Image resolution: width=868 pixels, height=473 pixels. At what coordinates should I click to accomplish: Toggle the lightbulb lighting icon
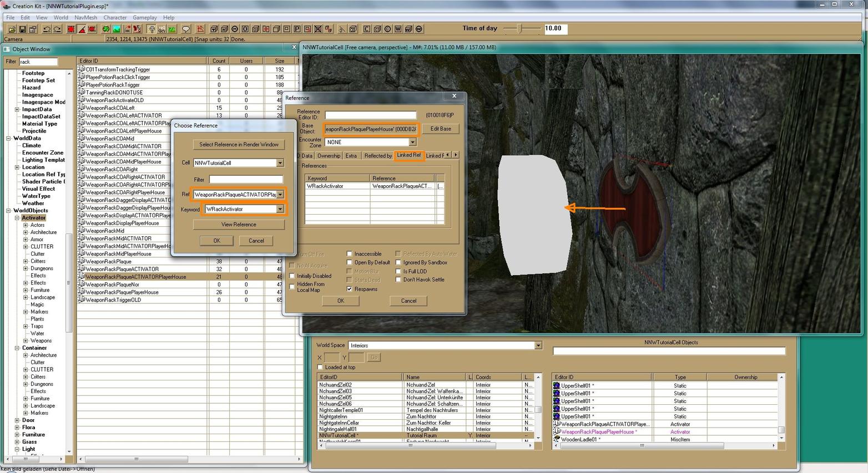point(152,29)
